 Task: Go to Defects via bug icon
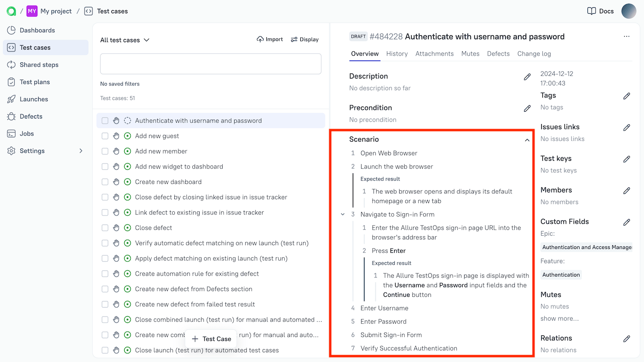(11, 117)
